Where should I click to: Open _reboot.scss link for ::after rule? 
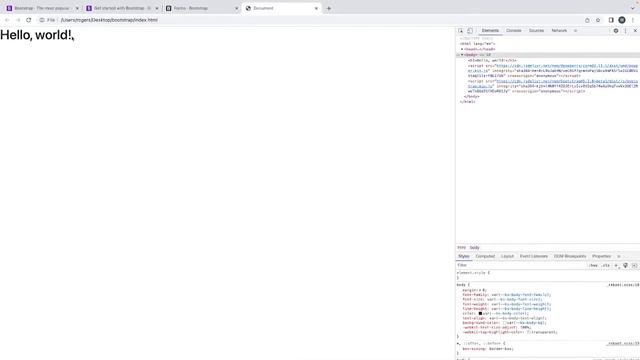coord(623,344)
